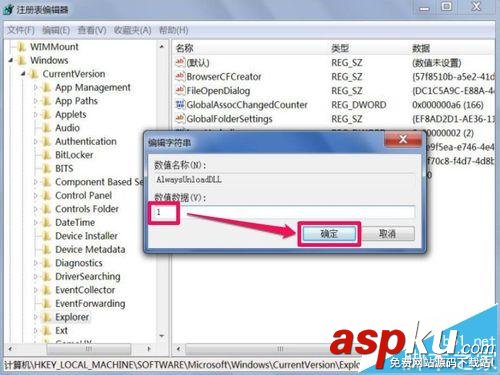Select the EventCollector tree item
The height and width of the screenshot is (375, 500).
(x=85, y=290)
